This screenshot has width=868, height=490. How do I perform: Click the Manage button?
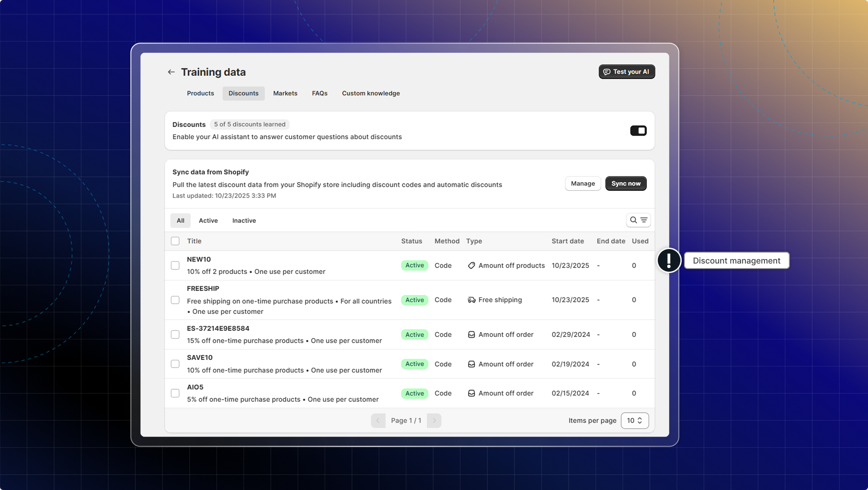click(x=582, y=184)
